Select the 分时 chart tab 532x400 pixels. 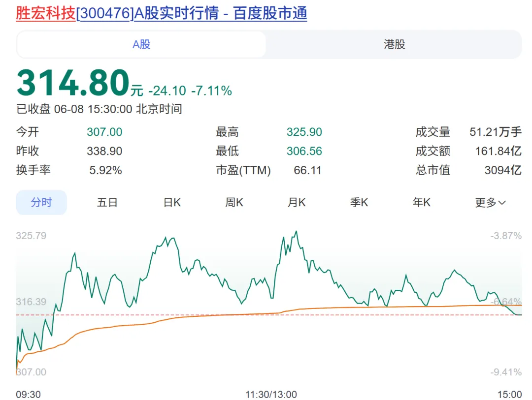pos(41,202)
